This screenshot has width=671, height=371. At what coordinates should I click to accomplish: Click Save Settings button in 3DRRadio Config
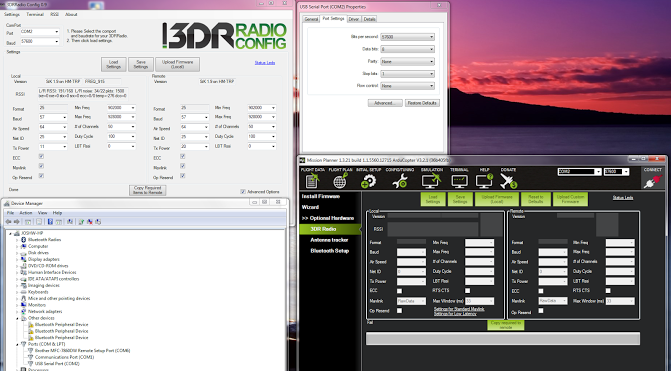tap(141, 65)
